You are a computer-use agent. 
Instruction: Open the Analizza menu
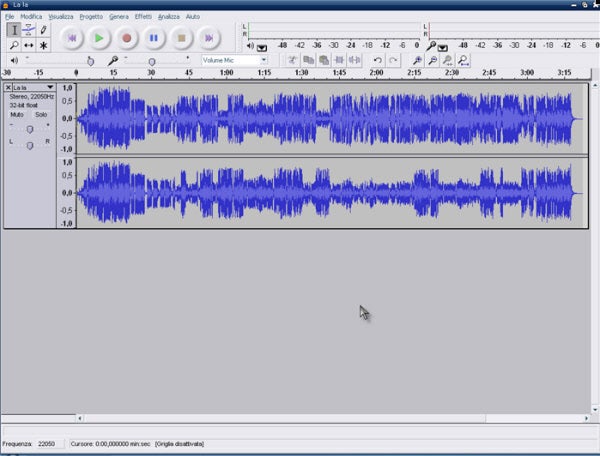[x=169, y=16]
